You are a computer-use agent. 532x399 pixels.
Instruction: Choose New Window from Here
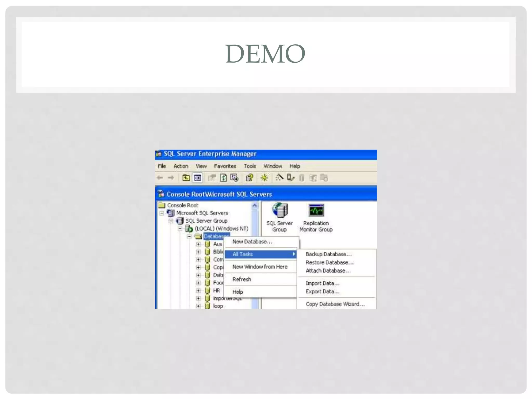tap(261, 267)
